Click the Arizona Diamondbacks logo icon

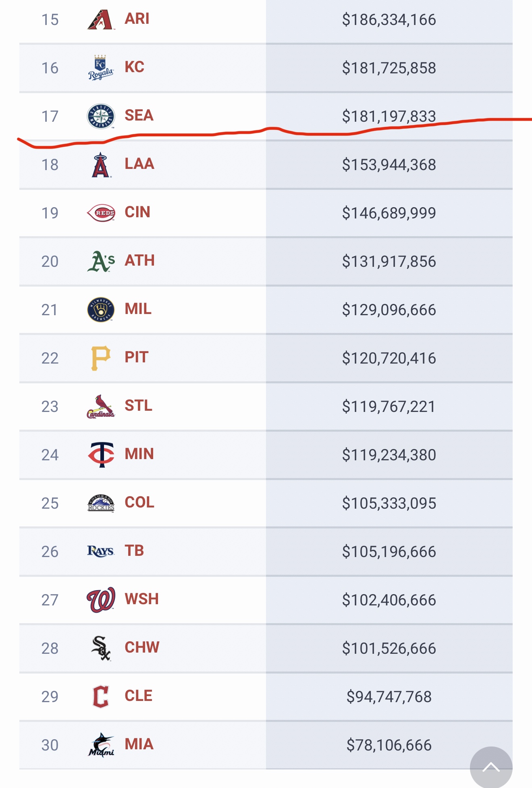[100, 19]
